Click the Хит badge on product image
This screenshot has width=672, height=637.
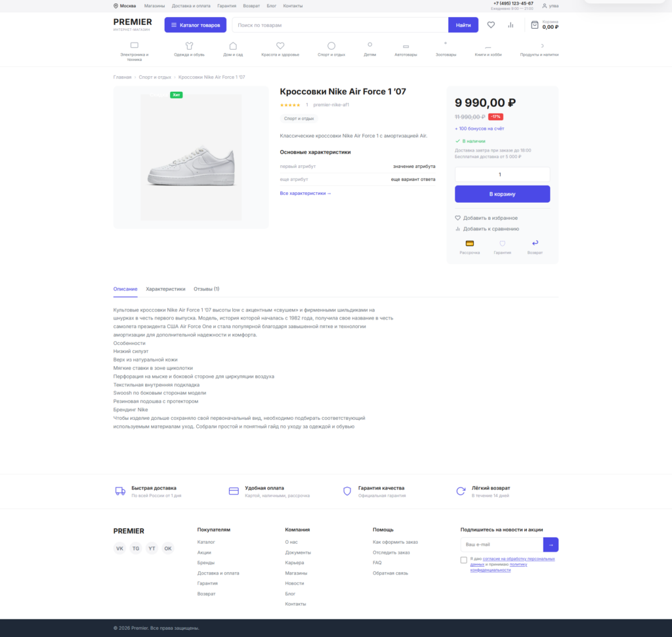(176, 95)
